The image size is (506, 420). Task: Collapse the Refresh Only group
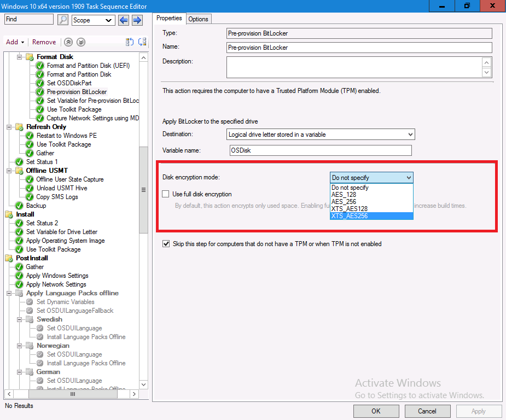coord(9,127)
